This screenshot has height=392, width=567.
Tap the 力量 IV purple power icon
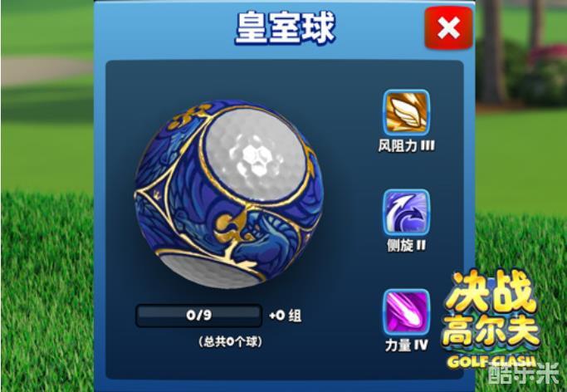click(x=407, y=312)
